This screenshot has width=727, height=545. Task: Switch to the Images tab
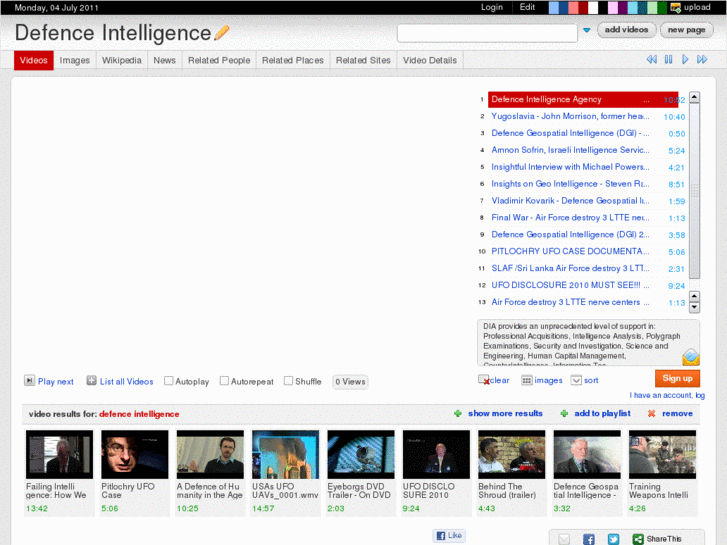click(x=75, y=60)
